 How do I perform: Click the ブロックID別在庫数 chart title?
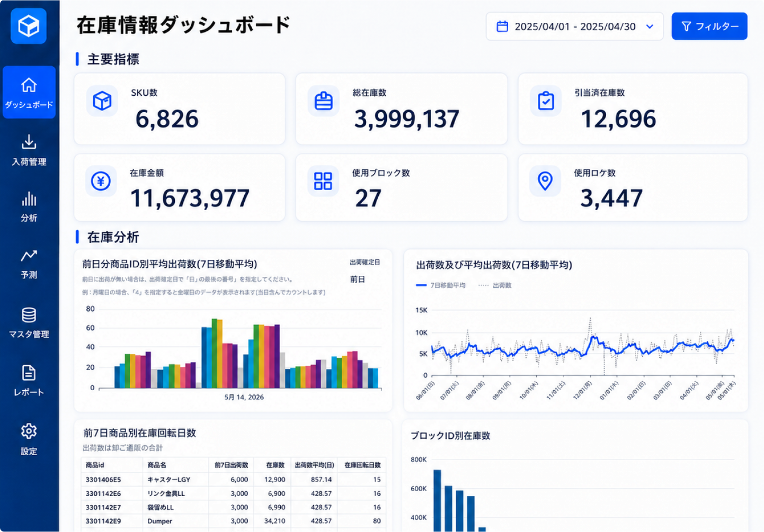[450, 436]
